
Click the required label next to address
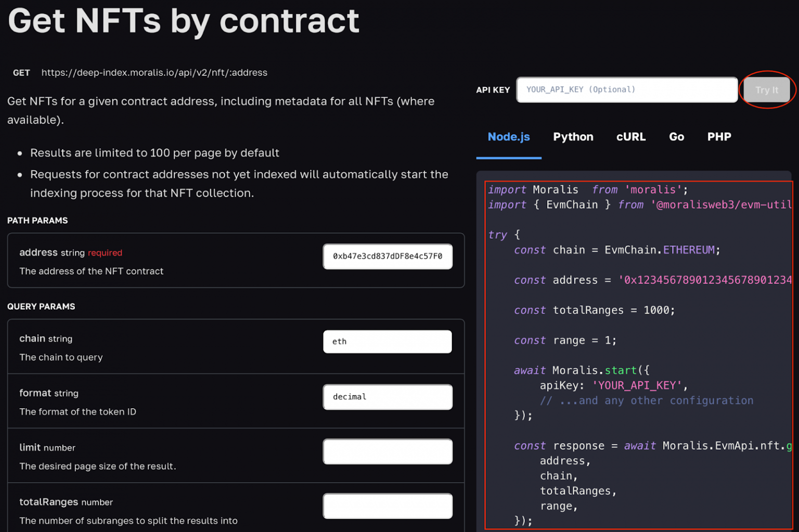(x=105, y=253)
